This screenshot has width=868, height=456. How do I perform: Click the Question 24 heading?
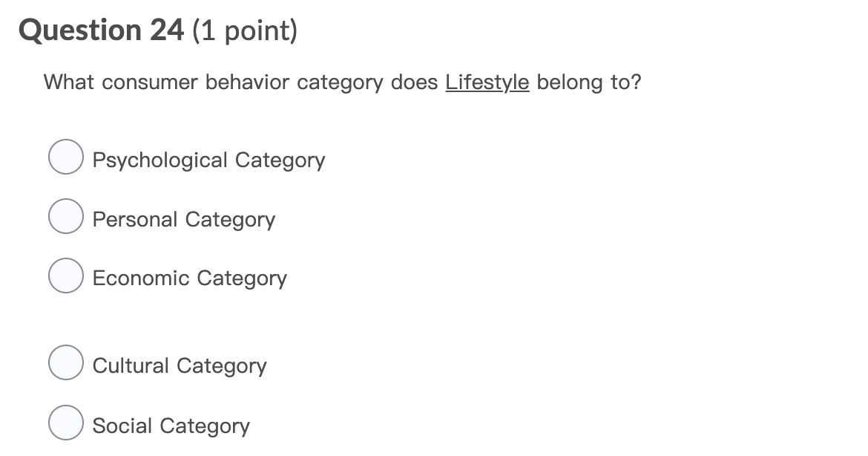coord(100,30)
